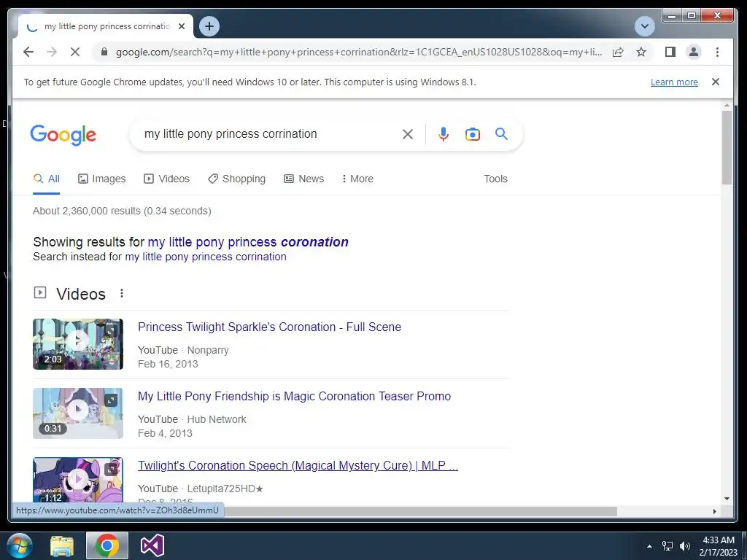Switch to the Videos tab
The height and width of the screenshot is (560, 747).
[167, 179]
